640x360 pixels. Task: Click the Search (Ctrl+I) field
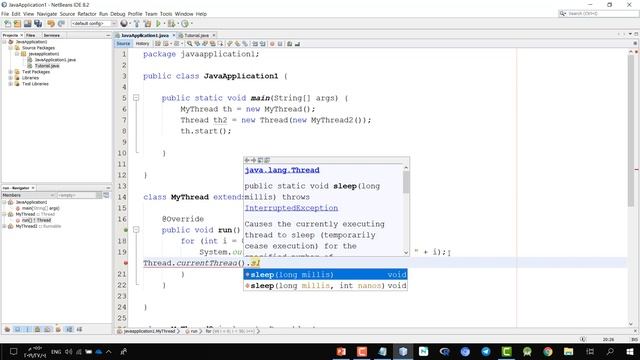click(598, 13)
